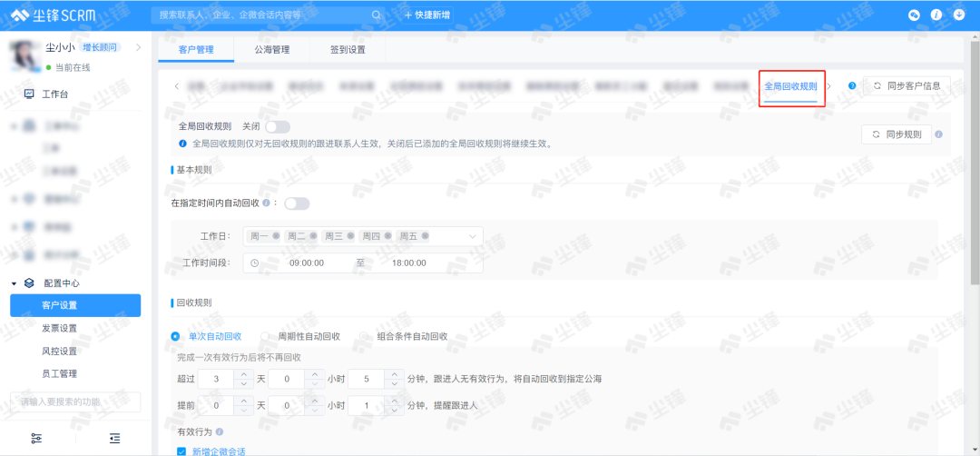Click the download arrow icon in header
This screenshot has height=456, width=980.
[x=959, y=15]
